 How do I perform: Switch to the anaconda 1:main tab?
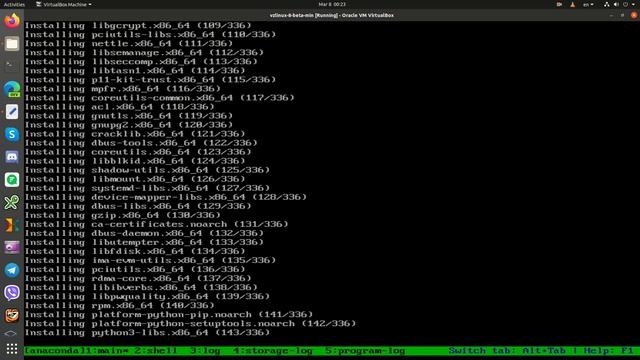(76, 351)
